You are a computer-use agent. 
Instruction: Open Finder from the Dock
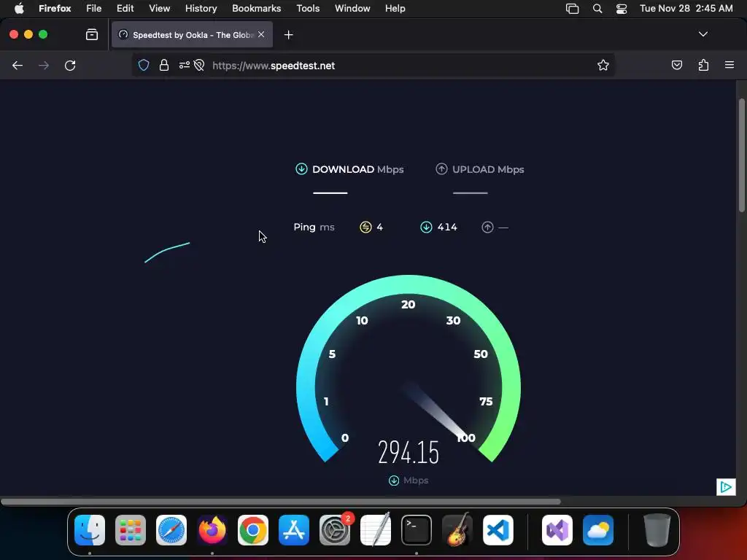(x=90, y=530)
